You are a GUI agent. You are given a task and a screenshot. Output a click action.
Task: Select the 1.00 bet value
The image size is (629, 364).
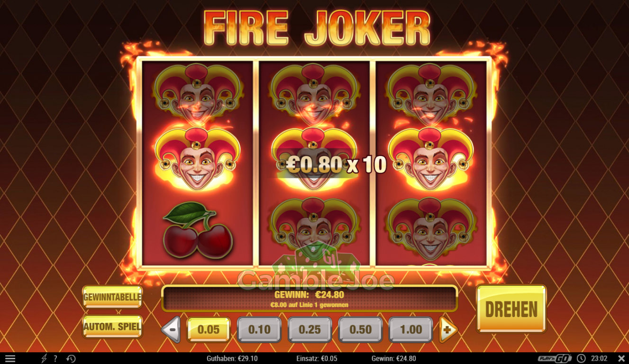coord(411,329)
